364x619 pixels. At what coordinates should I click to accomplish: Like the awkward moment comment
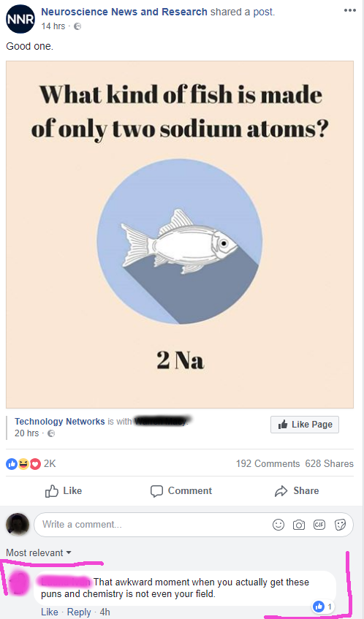pyautogui.click(x=50, y=612)
